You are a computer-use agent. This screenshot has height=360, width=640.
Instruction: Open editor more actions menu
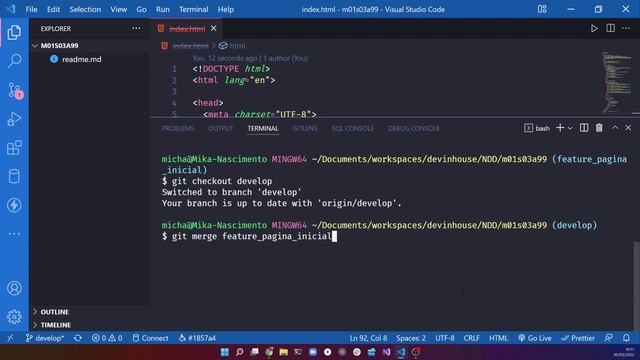click(x=626, y=28)
